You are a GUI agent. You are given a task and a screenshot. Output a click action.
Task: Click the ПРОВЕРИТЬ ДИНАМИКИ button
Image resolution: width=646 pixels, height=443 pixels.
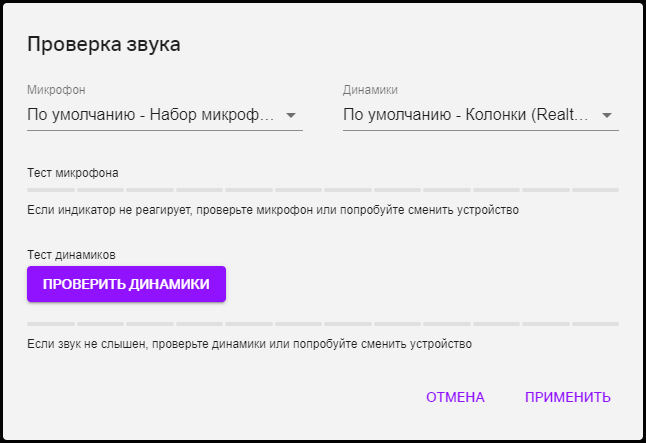coord(126,284)
